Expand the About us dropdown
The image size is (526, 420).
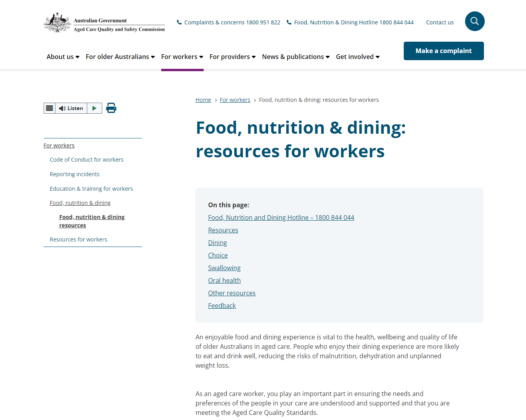coord(63,57)
